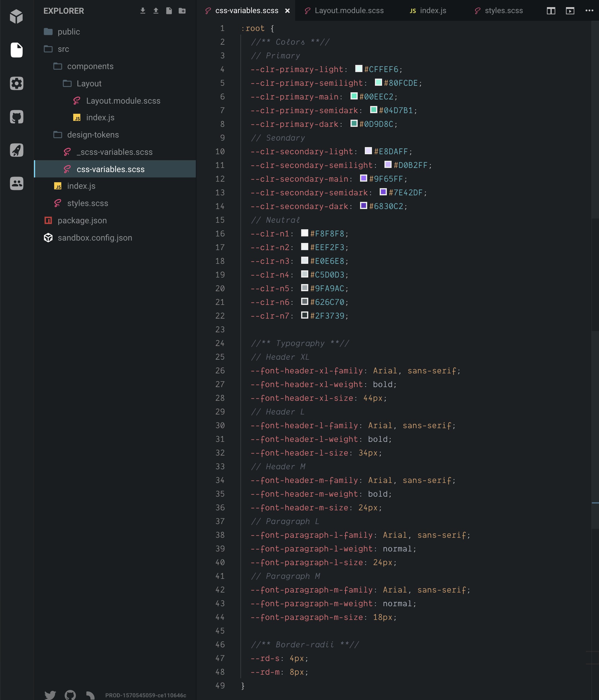Open the Configuration settings panel

(x=17, y=83)
